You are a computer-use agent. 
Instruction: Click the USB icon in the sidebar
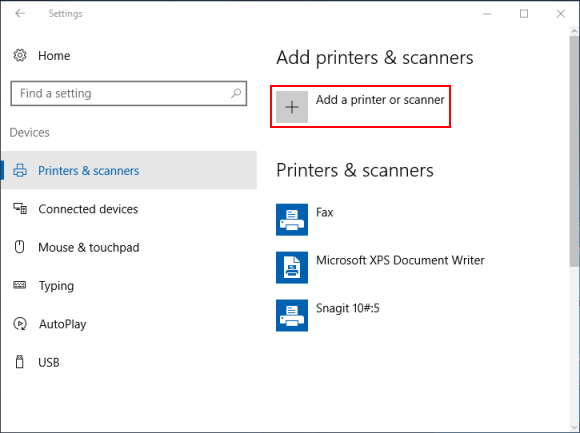coord(20,362)
